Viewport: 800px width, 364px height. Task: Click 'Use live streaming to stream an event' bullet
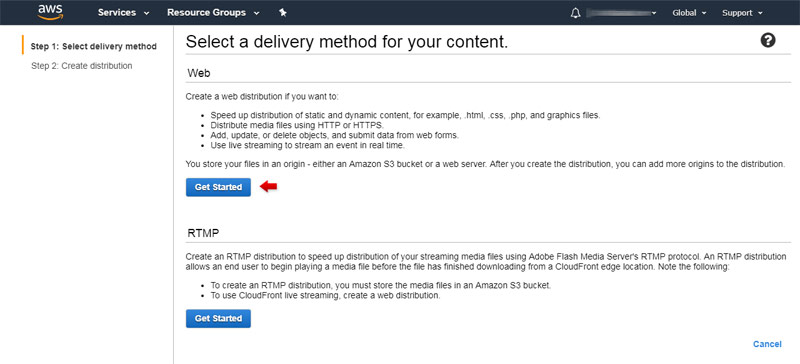tap(307, 145)
